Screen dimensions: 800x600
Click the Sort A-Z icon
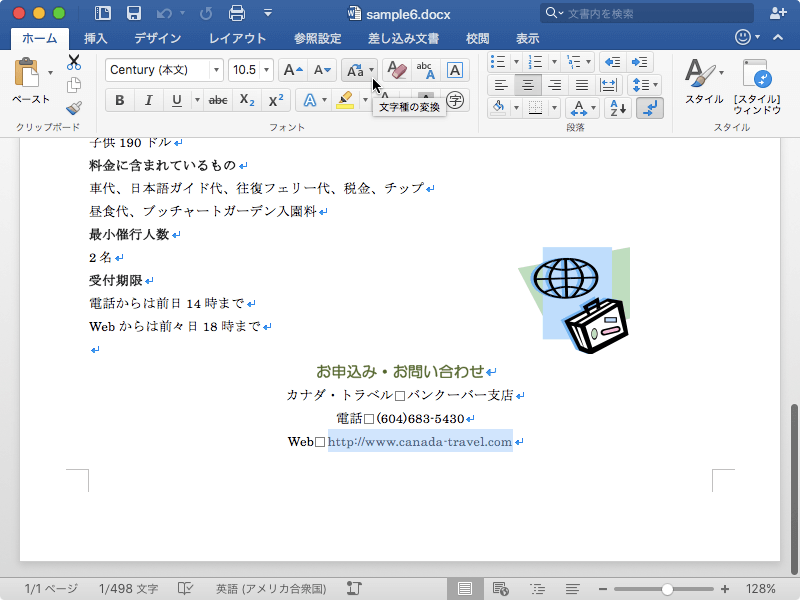(x=618, y=108)
